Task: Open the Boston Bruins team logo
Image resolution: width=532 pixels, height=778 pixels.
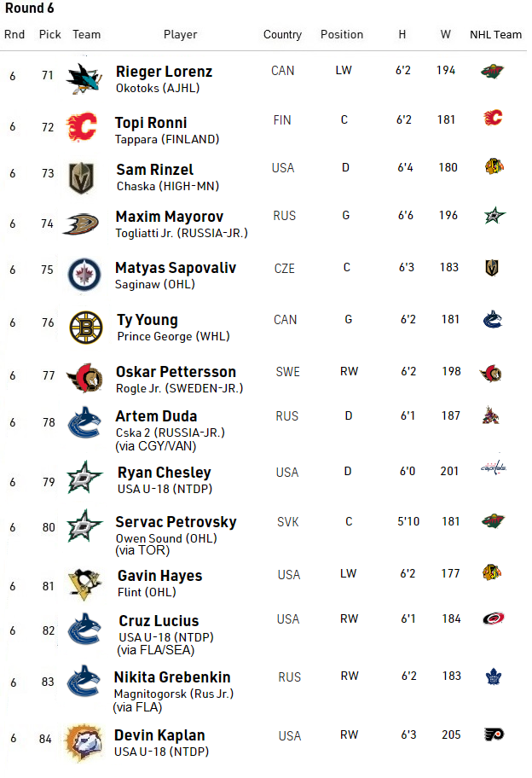Action: pos(85,327)
